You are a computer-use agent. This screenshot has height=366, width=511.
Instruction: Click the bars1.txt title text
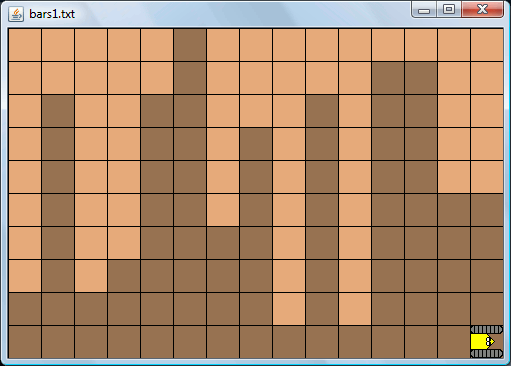point(52,14)
